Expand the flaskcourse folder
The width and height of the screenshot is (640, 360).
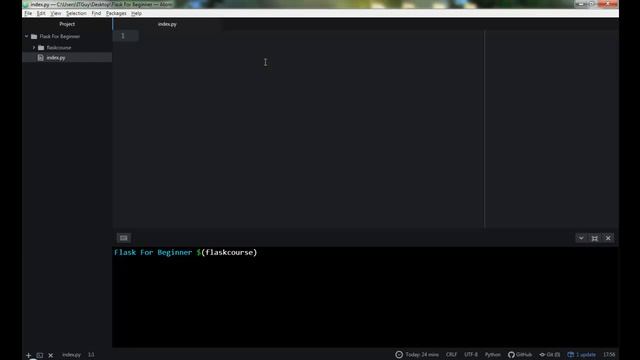pyautogui.click(x=34, y=48)
